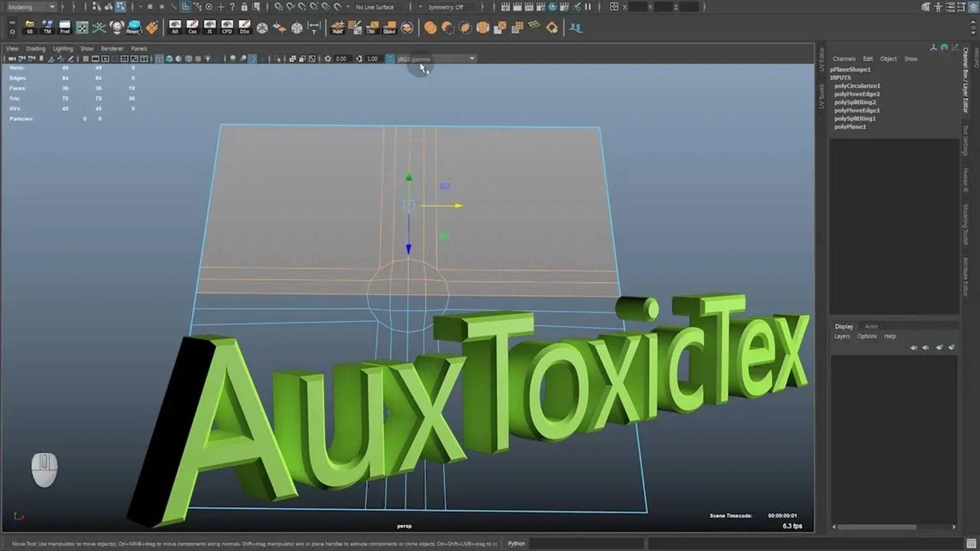Open the Channel Box Object menu
This screenshot has height=551, width=980.
tap(888, 59)
